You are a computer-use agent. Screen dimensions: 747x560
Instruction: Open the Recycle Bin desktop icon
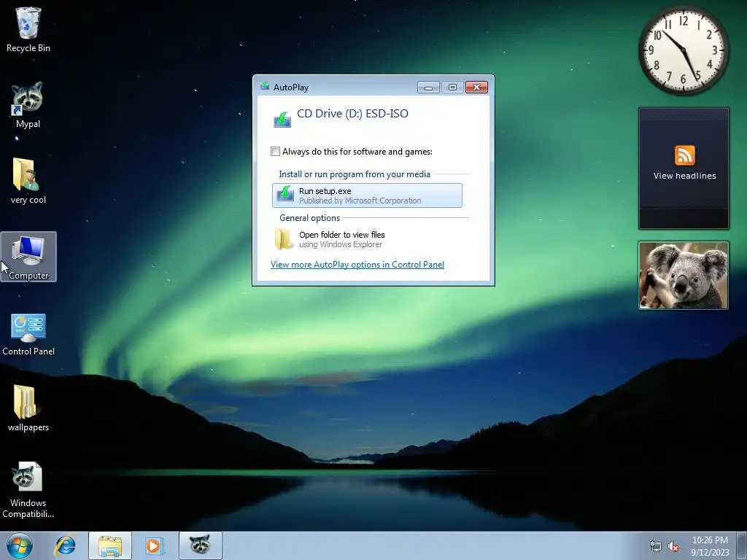pyautogui.click(x=28, y=29)
